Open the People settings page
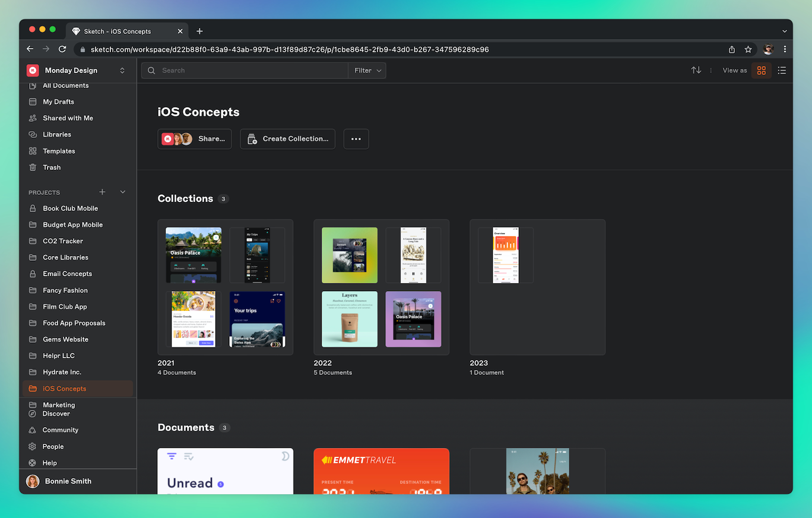 (53, 447)
